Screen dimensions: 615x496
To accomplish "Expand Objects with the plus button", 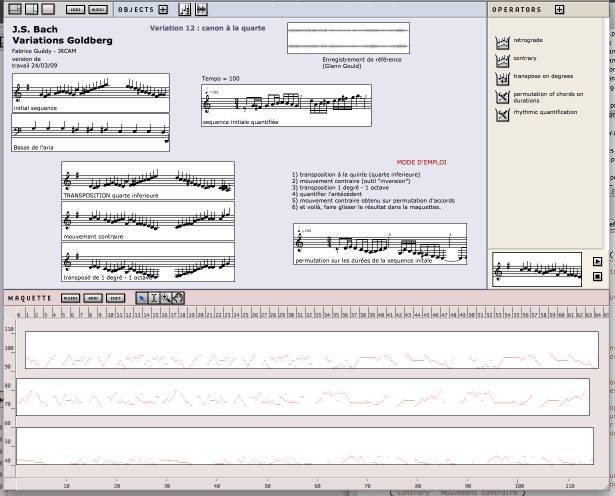I will pyautogui.click(x=165, y=9).
